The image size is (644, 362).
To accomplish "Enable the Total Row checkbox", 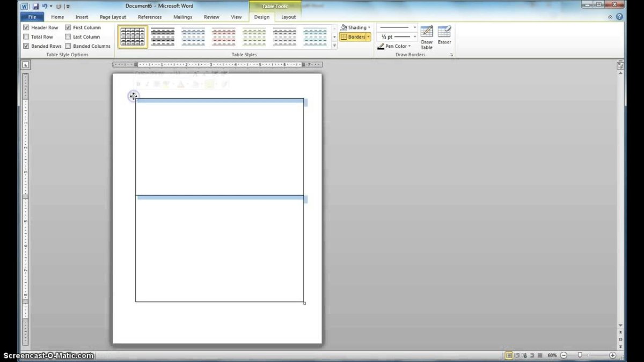I will click(x=26, y=37).
